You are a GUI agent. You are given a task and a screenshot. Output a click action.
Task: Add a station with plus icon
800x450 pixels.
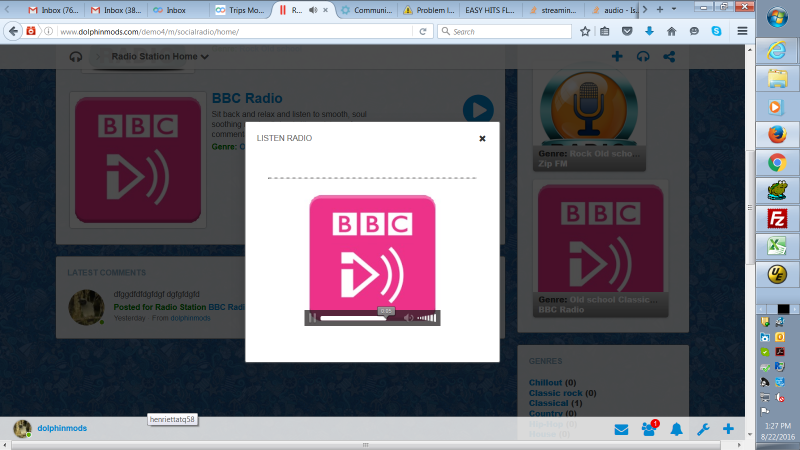pyautogui.click(x=617, y=56)
